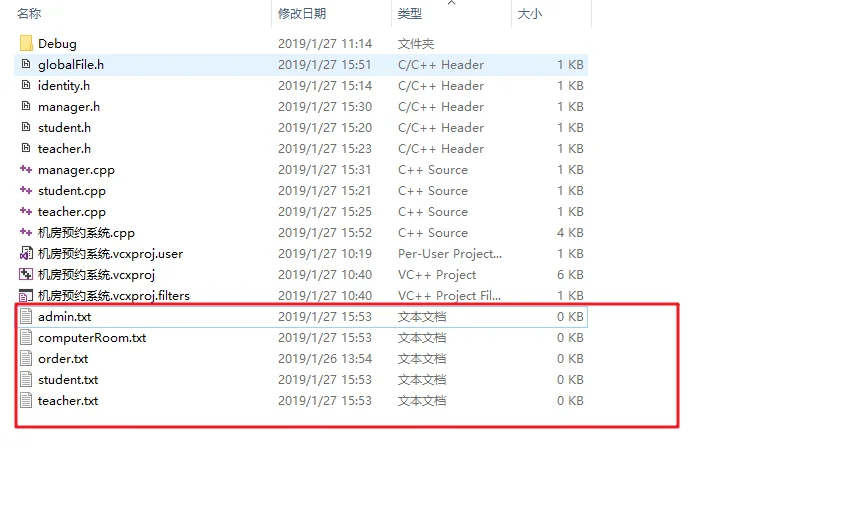Click the 机房预约系统.vcxproj.user file icon
Screen dimensions: 866x511
26,254
